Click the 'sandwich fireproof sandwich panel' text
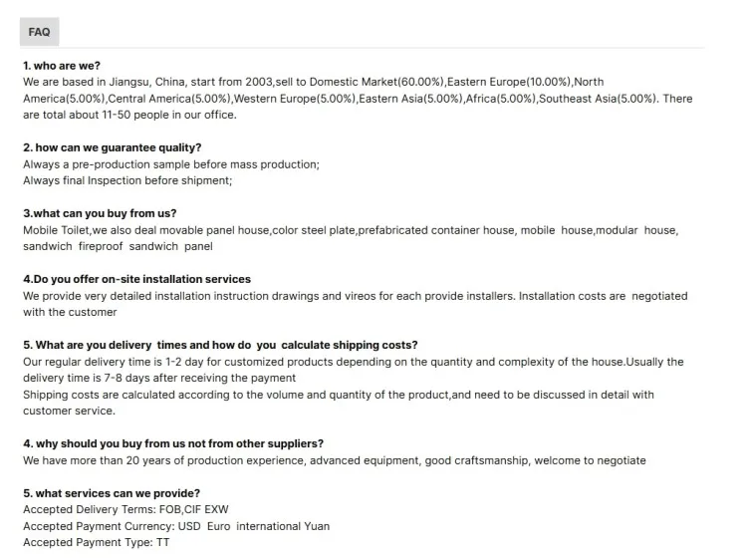Image resolution: width=747 pixels, height=560 pixels. (118, 246)
